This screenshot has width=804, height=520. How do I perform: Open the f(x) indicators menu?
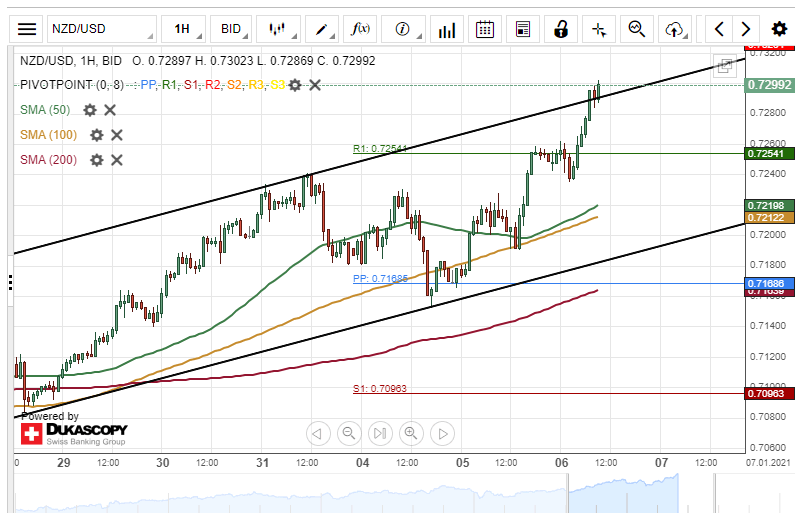pyautogui.click(x=361, y=29)
